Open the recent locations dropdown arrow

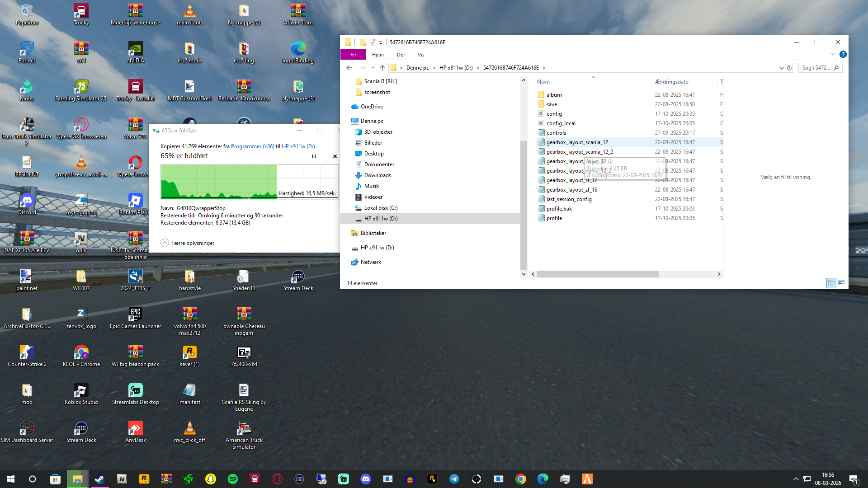(x=373, y=68)
